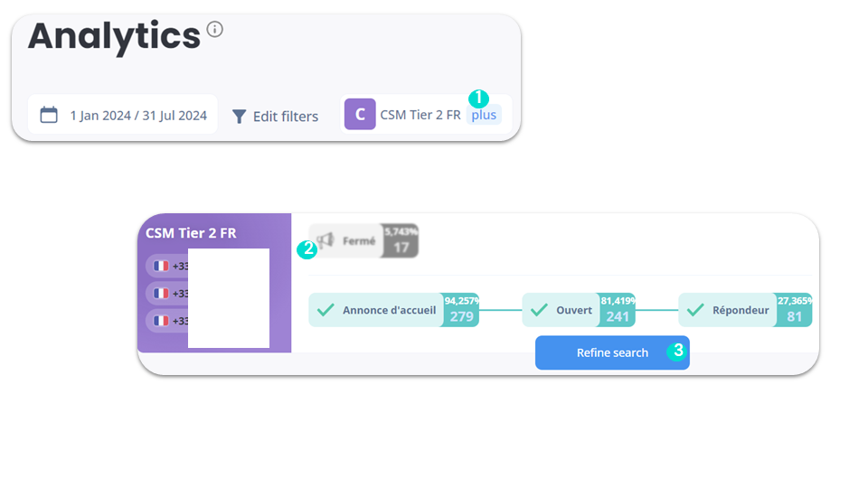The width and height of the screenshot is (868, 488).
Task: Click the Analytics page heading
Action: [114, 36]
